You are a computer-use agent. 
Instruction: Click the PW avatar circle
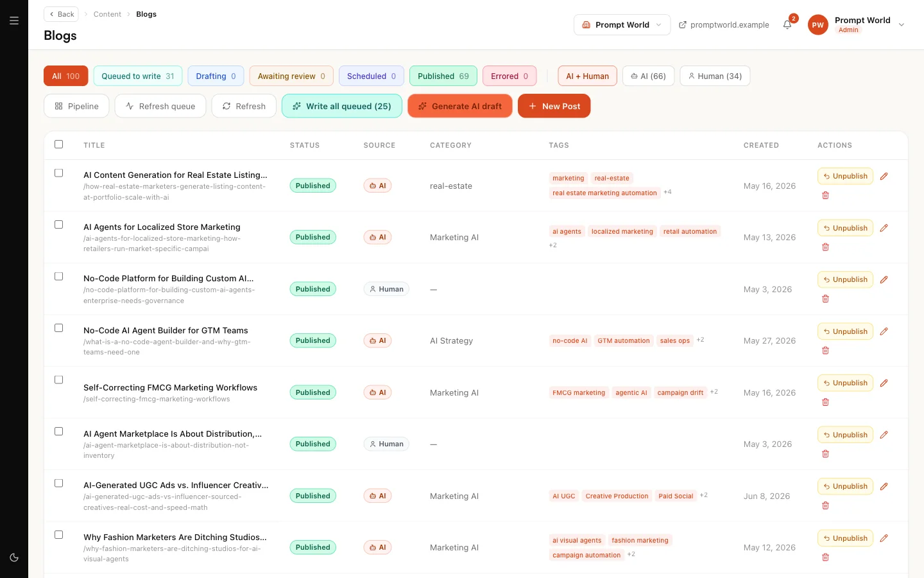(x=817, y=24)
